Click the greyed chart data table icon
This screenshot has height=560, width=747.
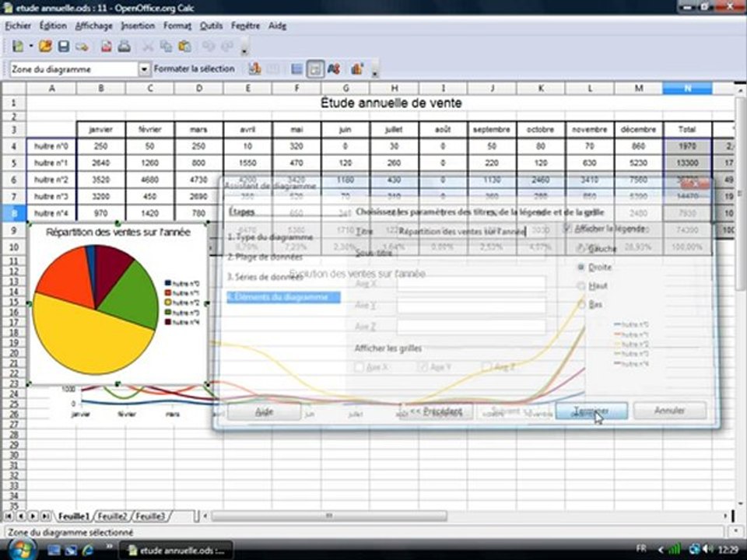[x=272, y=69]
